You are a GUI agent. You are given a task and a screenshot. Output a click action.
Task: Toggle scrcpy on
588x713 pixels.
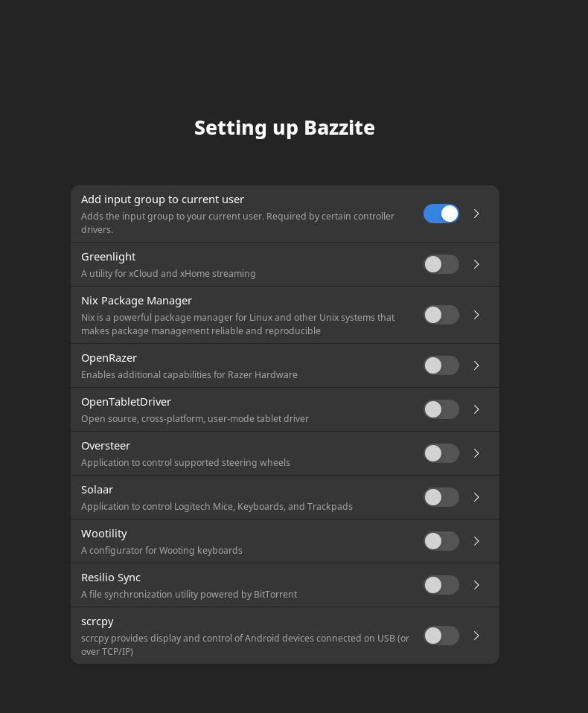click(441, 636)
